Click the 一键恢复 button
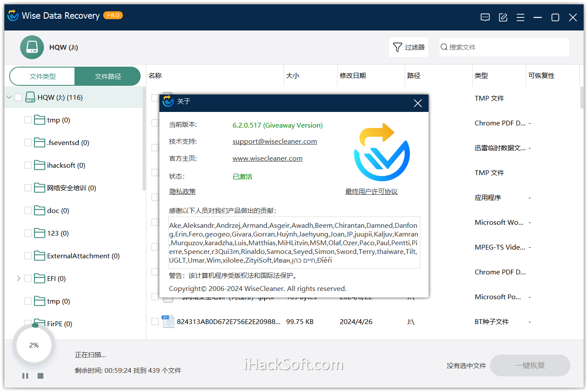Screen dimensions: 588x392 click(x=530, y=365)
